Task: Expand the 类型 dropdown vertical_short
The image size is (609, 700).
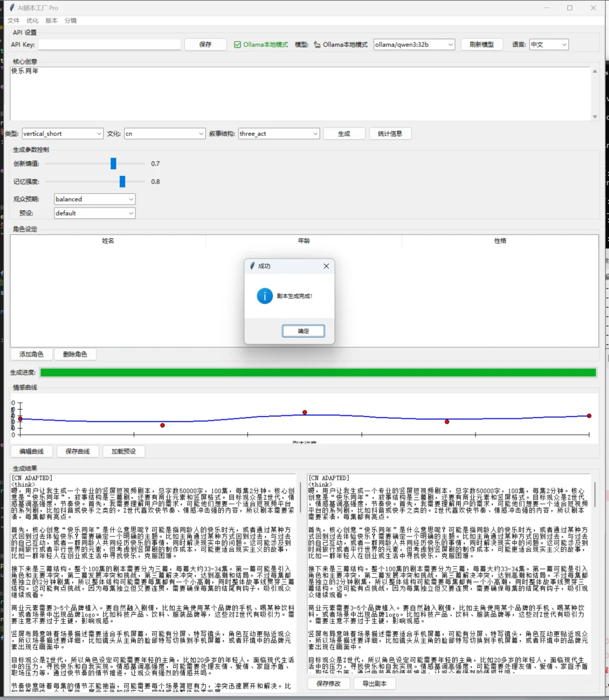Action: tap(63, 134)
